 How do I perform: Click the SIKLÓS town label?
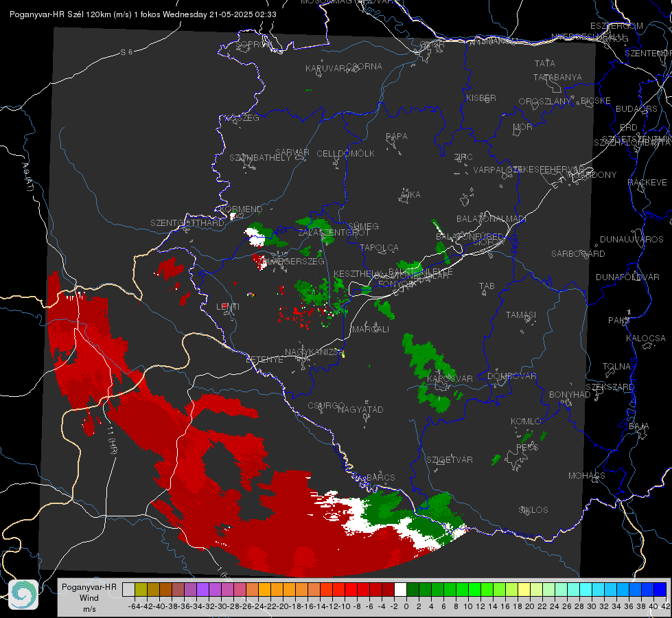tap(533, 510)
